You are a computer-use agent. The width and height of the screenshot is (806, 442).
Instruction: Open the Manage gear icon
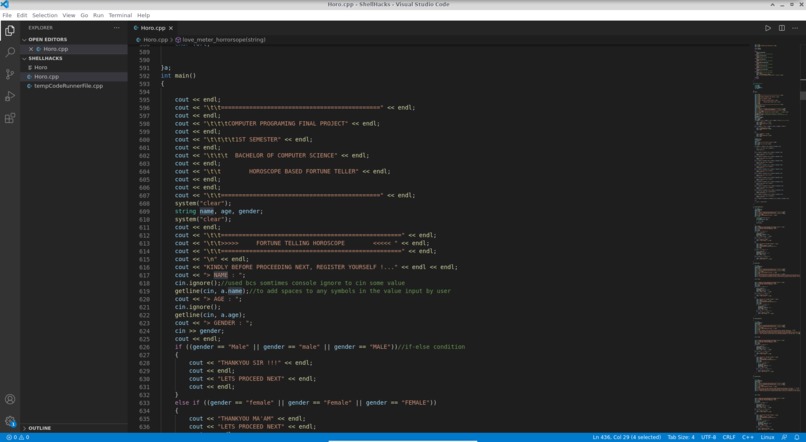coord(10,421)
